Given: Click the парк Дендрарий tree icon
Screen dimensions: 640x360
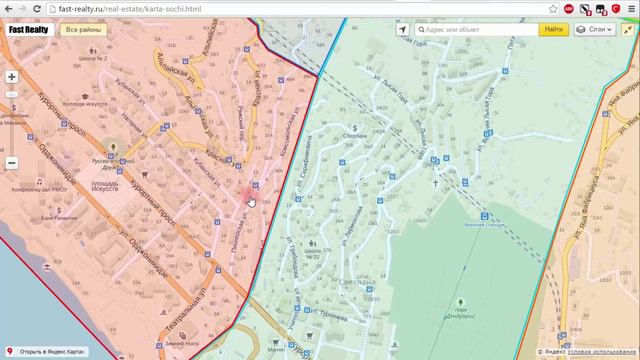Looking at the screenshot, I should 460,302.
